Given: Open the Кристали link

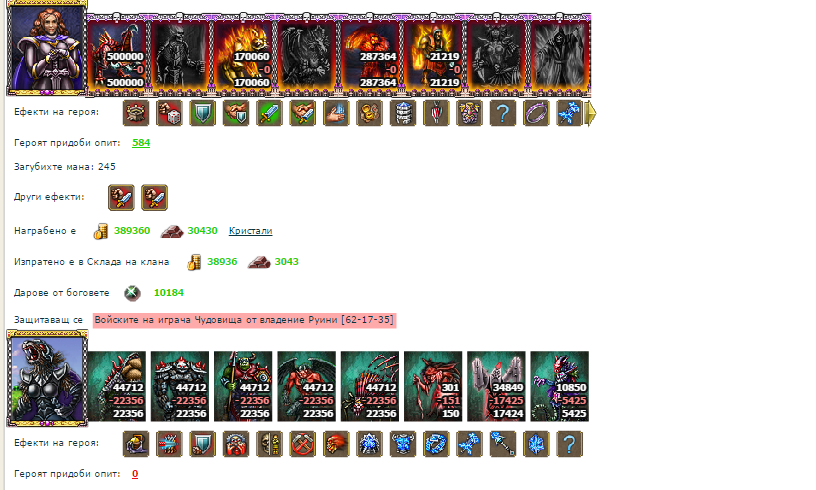Looking at the screenshot, I should click(250, 230).
